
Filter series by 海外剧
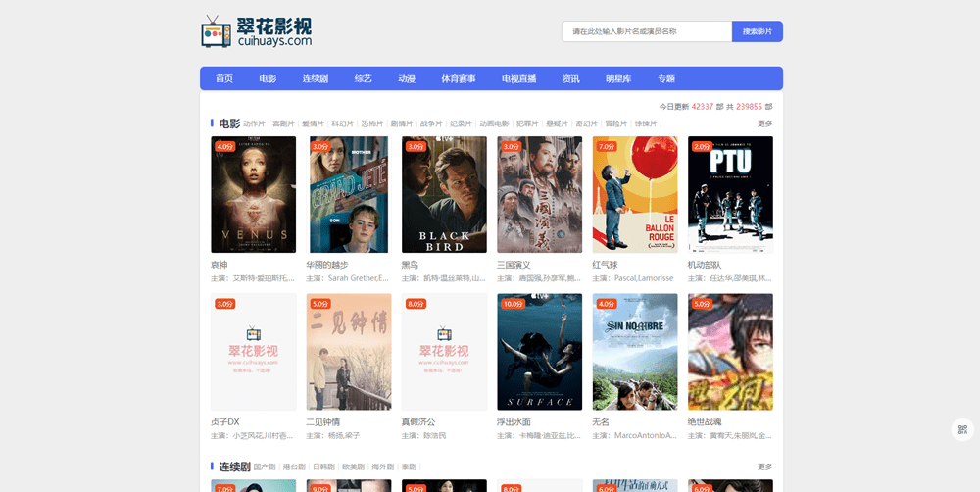coord(382,467)
